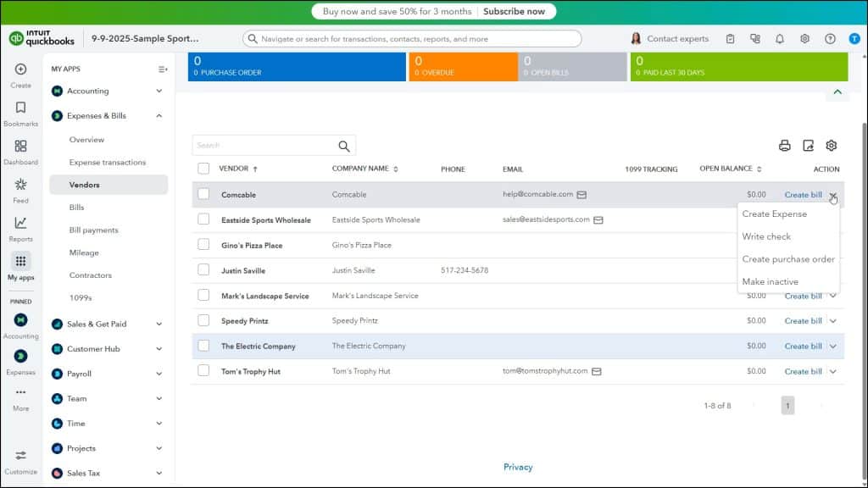The width and height of the screenshot is (868, 488).
Task: Expand the Customer Hub section
Action: [x=159, y=348]
